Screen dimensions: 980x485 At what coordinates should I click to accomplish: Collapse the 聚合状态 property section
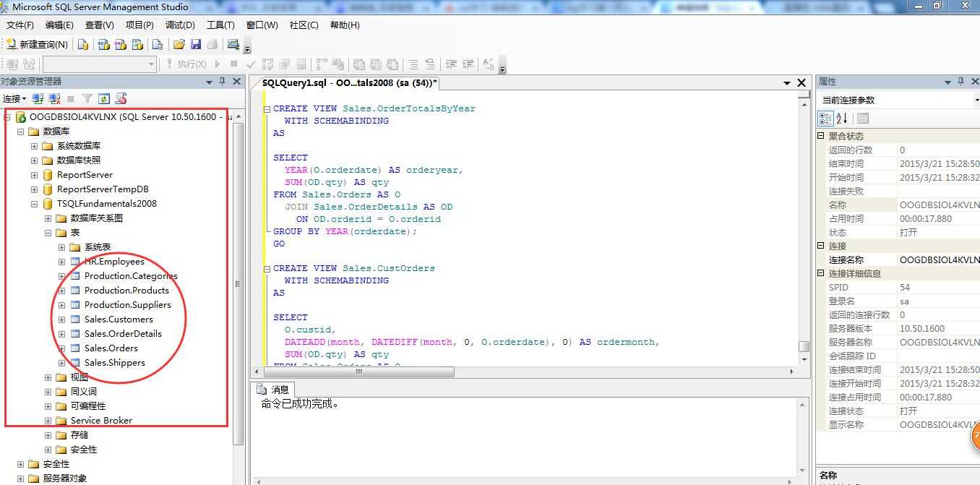click(x=821, y=136)
